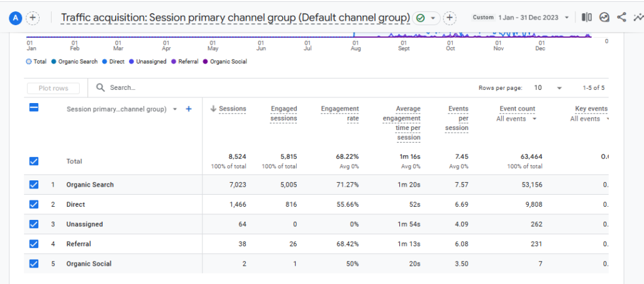
Task: Click the 'A' all-users segment badge
Action: (x=16, y=18)
